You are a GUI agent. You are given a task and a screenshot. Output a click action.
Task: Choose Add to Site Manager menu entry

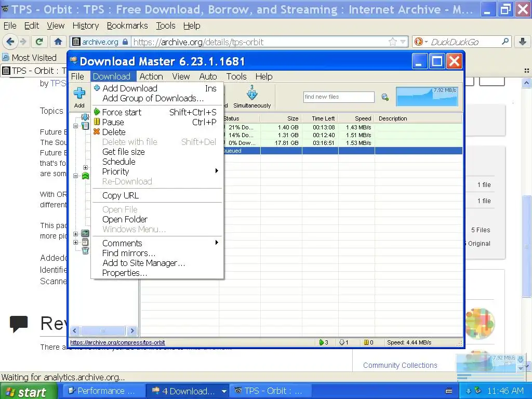[x=157, y=262]
